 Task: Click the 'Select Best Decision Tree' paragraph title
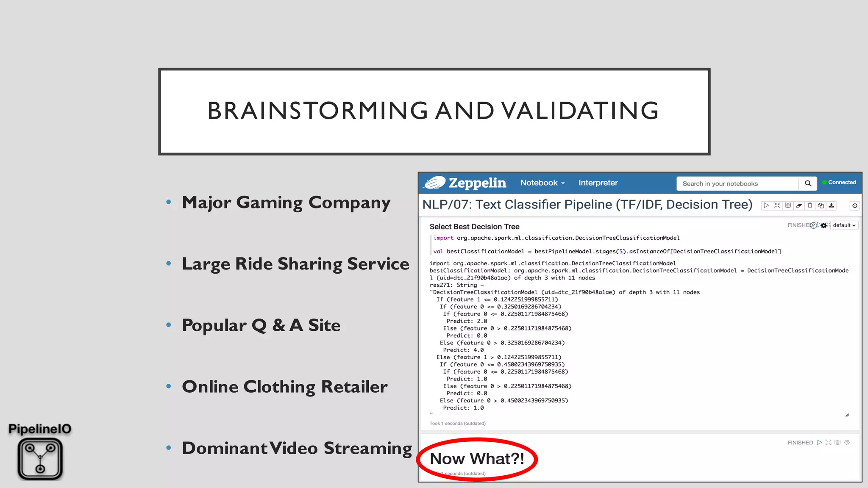pos(474,227)
